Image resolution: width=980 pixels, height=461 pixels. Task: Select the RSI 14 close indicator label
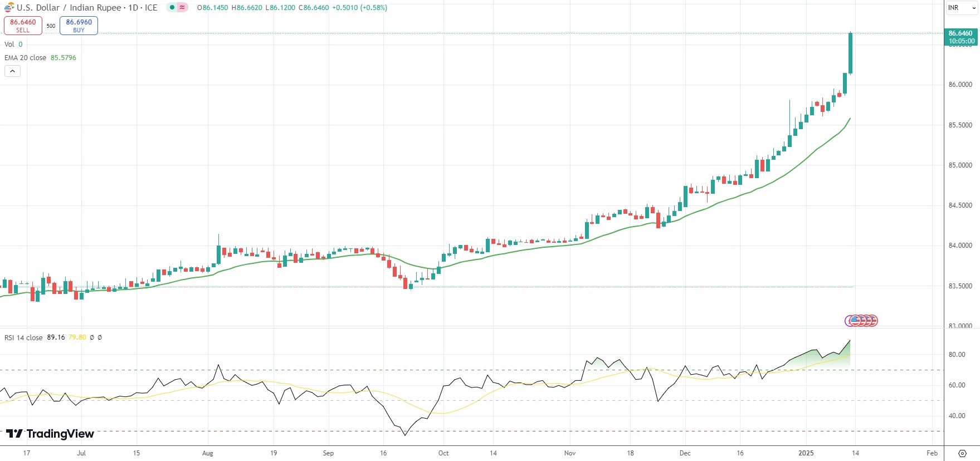tap(23, 337)
